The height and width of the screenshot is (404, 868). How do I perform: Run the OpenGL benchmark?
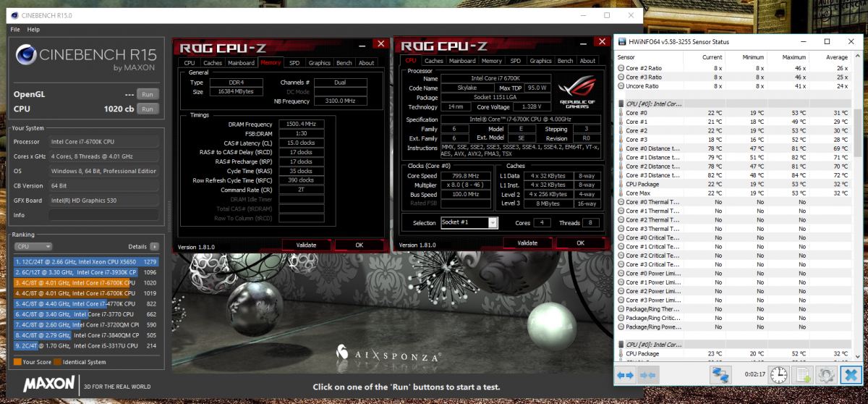click(x=148, y=94)
